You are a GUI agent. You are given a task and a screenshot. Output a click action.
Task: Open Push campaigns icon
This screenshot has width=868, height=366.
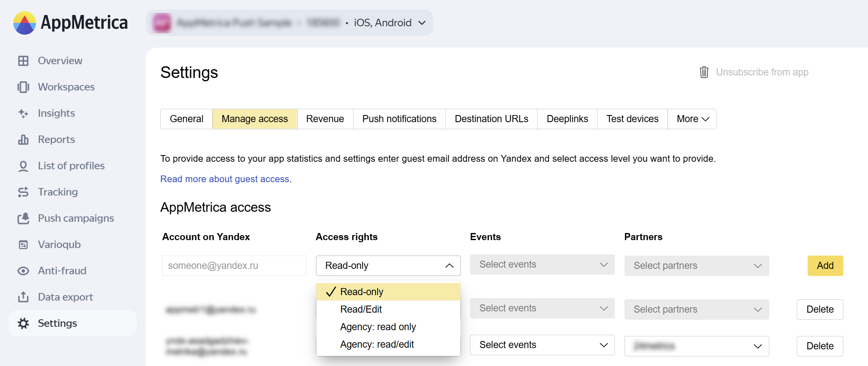point(23,218)
